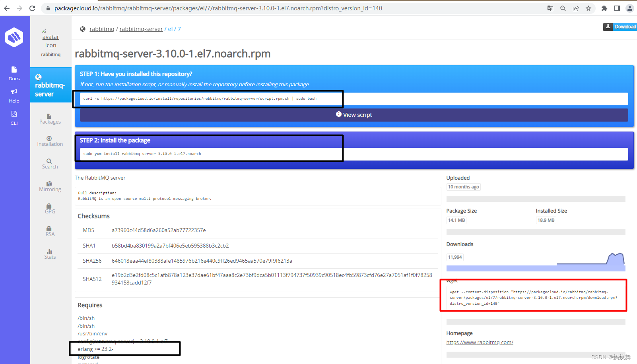Screen dimensions: 637x364
Task: Click the share page icon
Action: (576, 8)
